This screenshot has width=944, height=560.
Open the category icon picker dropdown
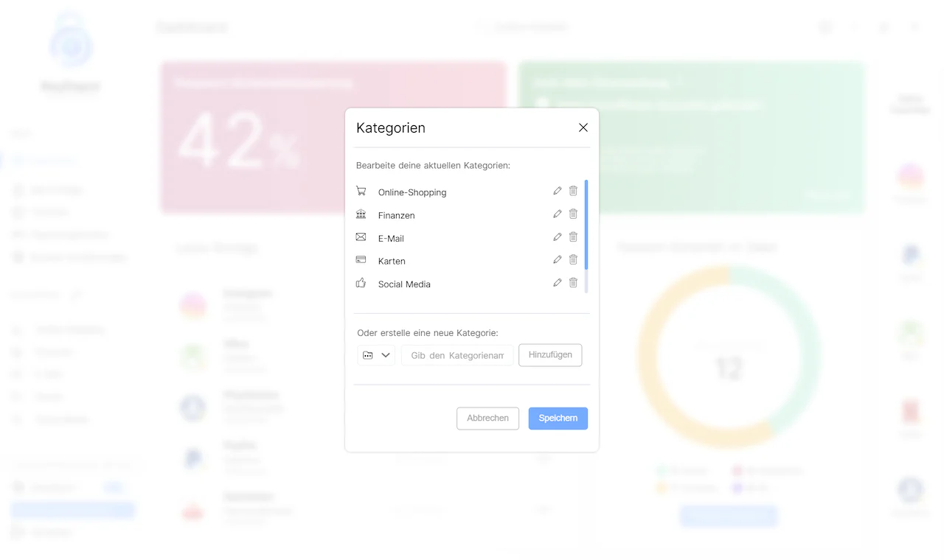(376, 355)
